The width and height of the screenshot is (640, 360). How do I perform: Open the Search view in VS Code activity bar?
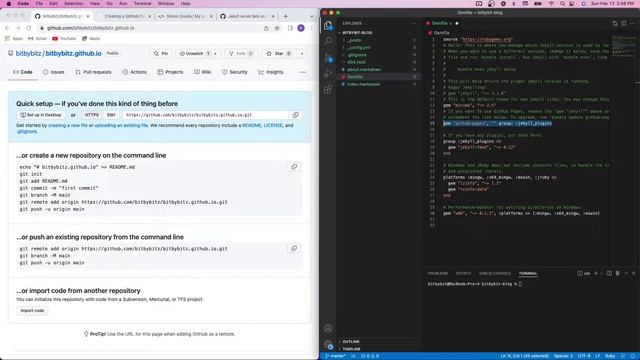point(328,41)
